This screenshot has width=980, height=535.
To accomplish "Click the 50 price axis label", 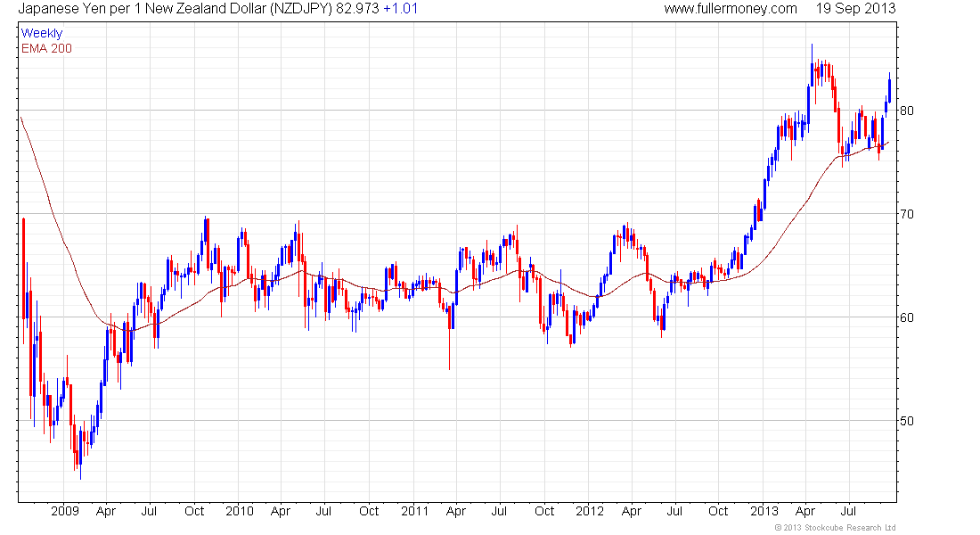I will 906,421.
